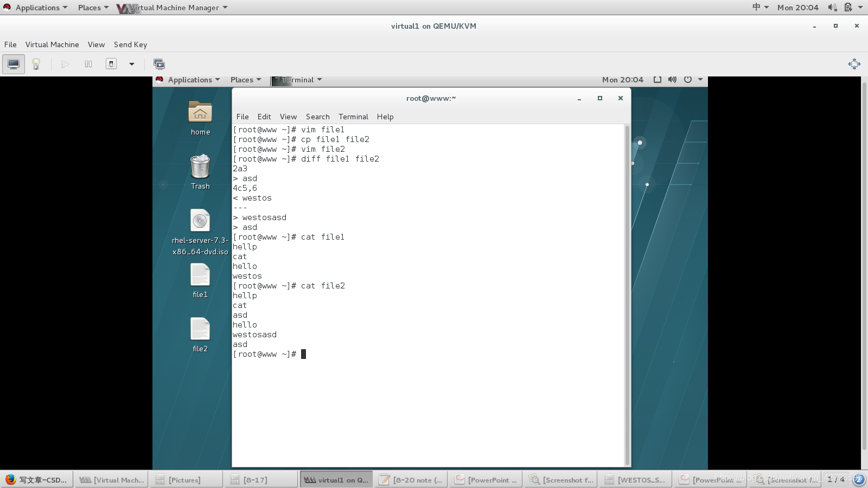Open the shutdown options dropdown arrow
This screenshot has height=488, width=868.
[x=131, y=64]
